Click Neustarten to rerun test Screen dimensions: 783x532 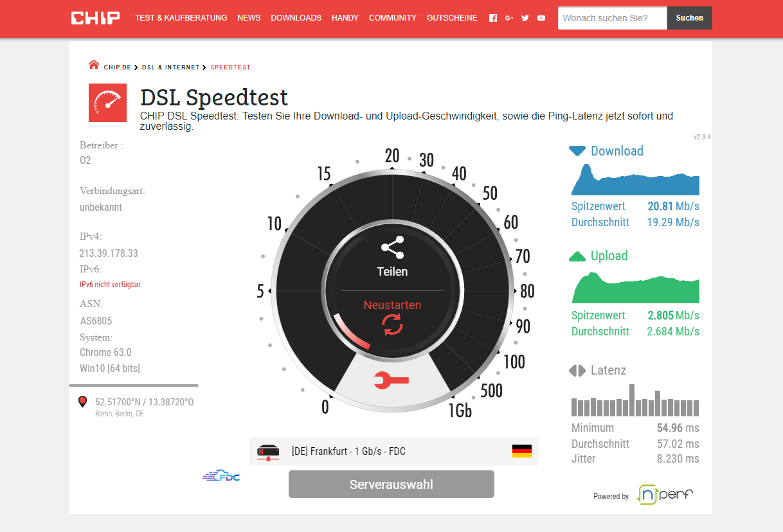tap(392, 305)
